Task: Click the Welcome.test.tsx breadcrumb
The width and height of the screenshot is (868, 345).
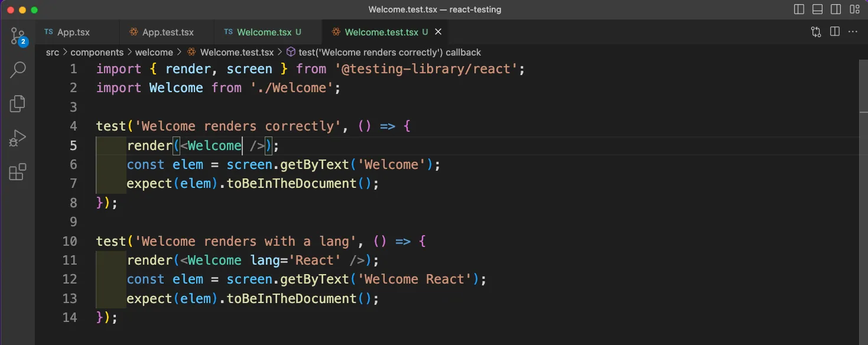Action: coord(236,52)
